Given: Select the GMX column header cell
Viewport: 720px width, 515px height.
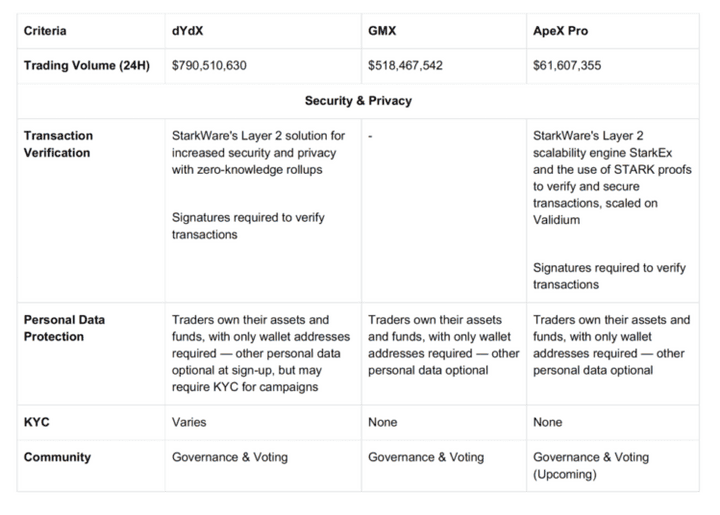Looking at the screenshot, I should pos(383,31).
